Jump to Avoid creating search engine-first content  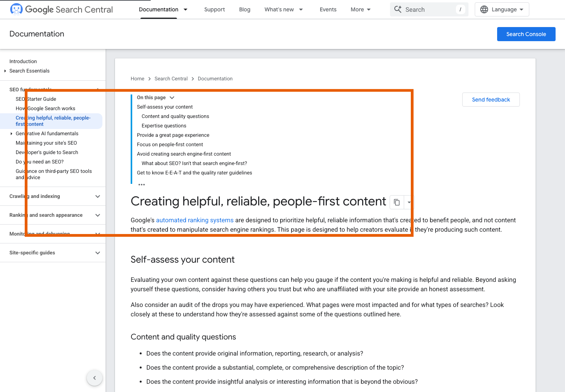184,154
